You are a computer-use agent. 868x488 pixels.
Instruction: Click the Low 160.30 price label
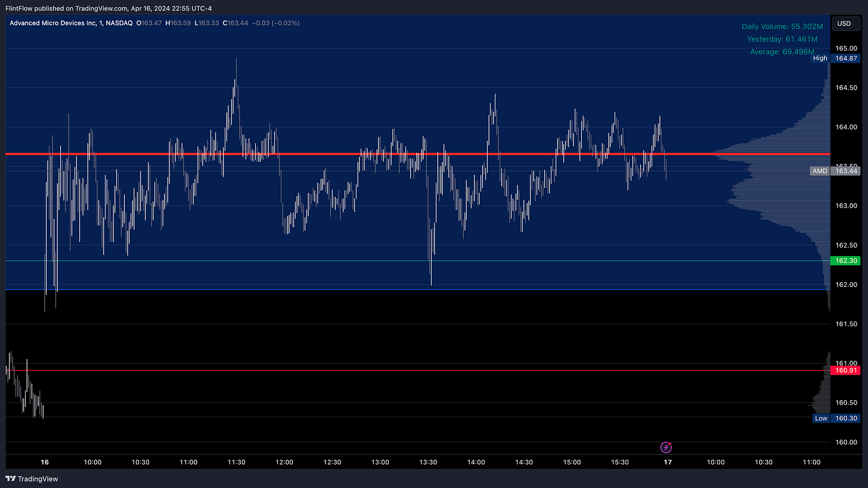[836, 418]
